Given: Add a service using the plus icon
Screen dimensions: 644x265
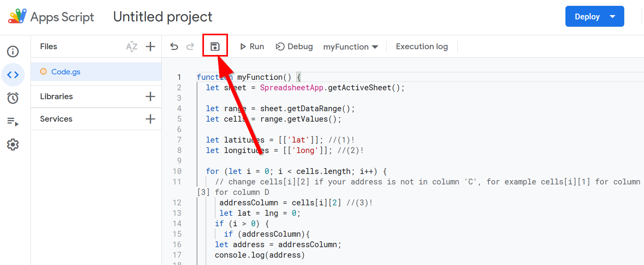Looking at the screenshot, I should coord(151,119).
